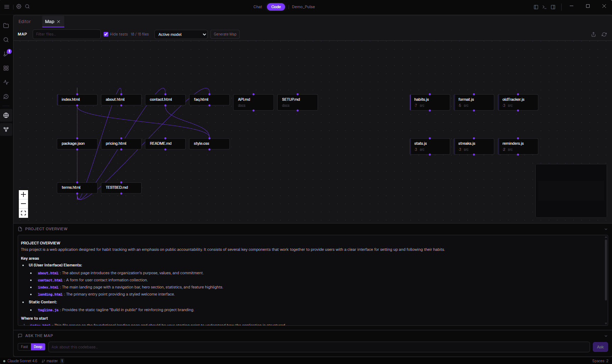Screen dimensions: 612x364
Task: Toggle right panel layout icon
Action: click(x=553, y=7)
